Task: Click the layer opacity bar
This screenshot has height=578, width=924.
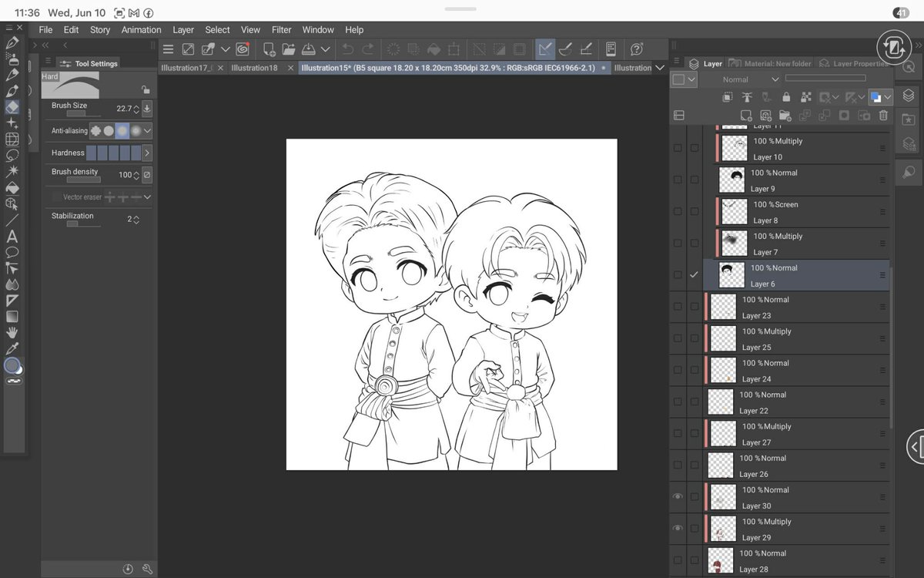Action: coord(825,78)
